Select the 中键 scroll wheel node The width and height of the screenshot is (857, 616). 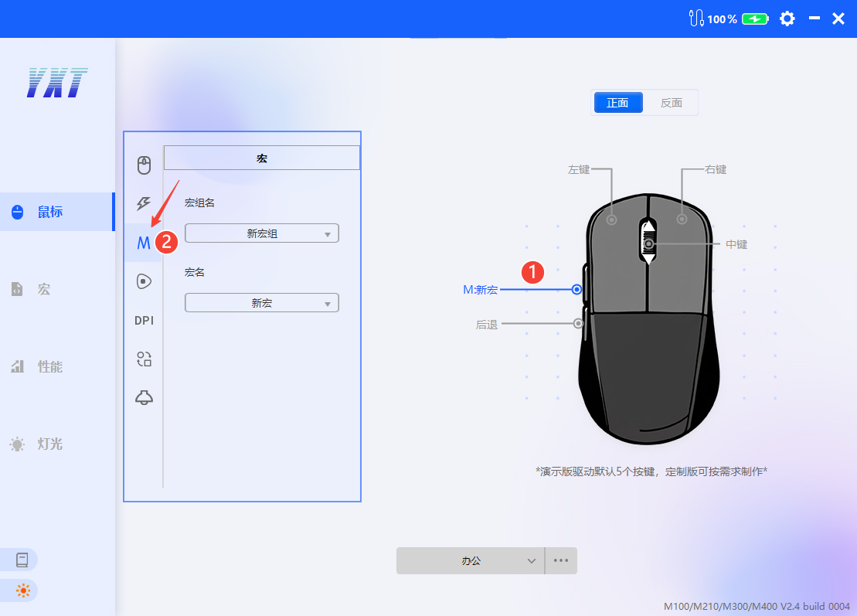649,244
